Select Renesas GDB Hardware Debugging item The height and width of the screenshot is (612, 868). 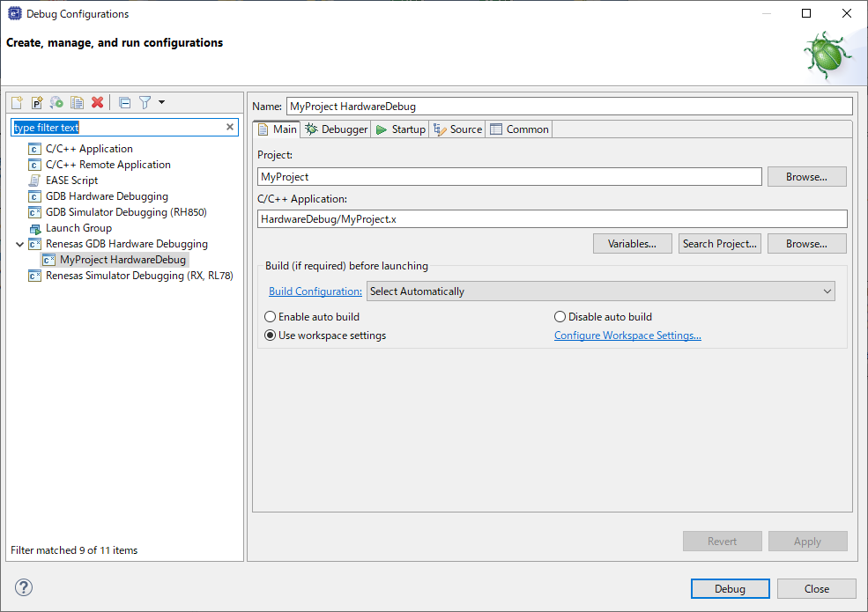(x=127, y=244)
